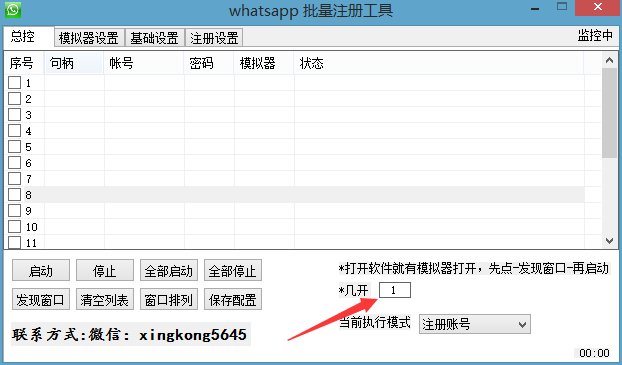This screenshot has width=622, height=365.
Task: Click the 监控中 status label
Action: tap(595, 36)
